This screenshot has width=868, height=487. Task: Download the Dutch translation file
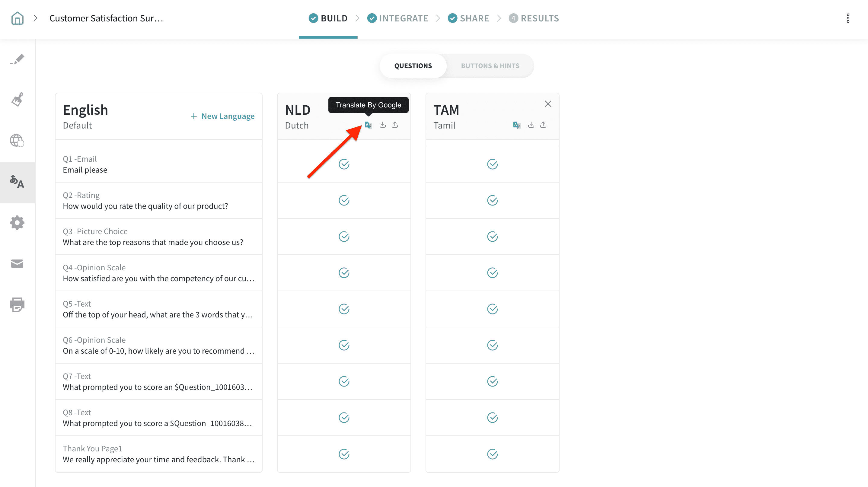382,125
